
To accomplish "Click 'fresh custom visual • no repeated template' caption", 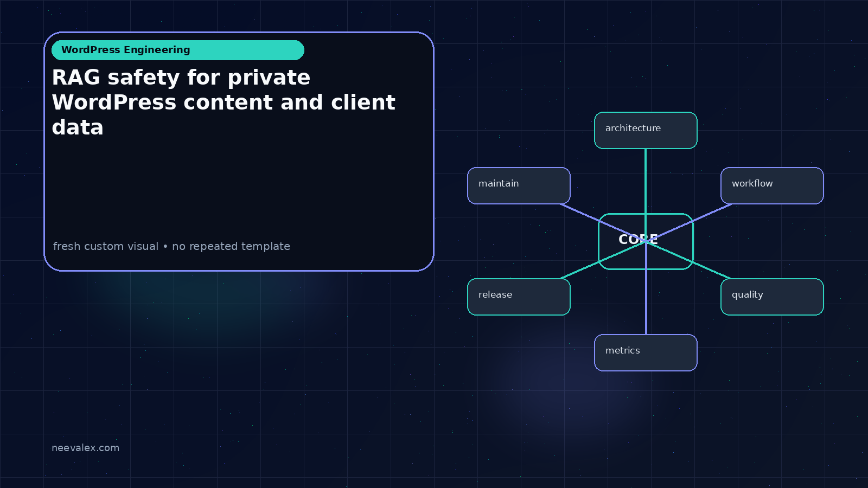I will coord(171,246).
